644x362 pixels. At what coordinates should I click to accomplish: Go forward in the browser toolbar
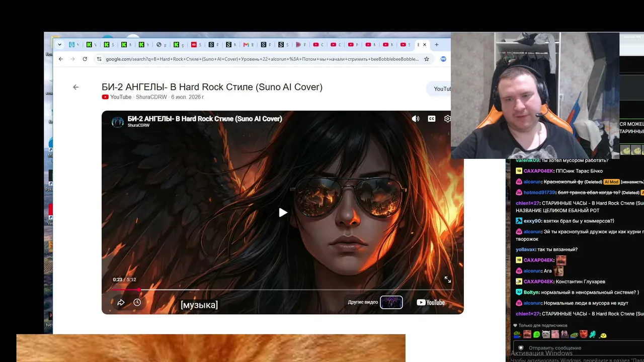click(x=72, y=59)
